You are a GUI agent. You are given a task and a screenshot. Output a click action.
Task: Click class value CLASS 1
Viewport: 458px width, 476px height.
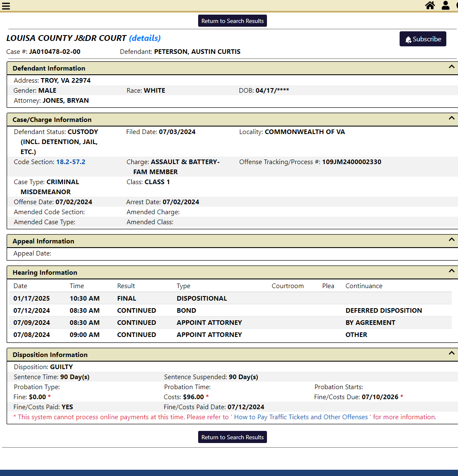[157, 182]
